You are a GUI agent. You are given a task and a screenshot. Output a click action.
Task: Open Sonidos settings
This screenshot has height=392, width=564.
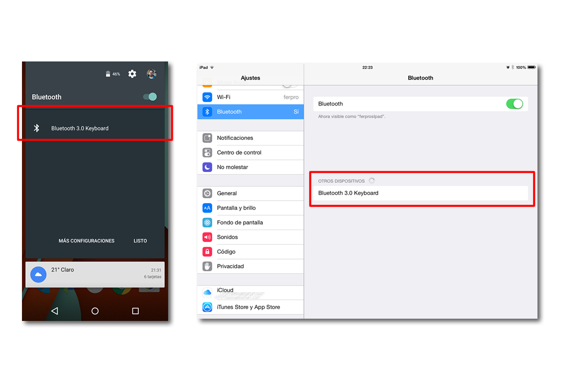250,237
